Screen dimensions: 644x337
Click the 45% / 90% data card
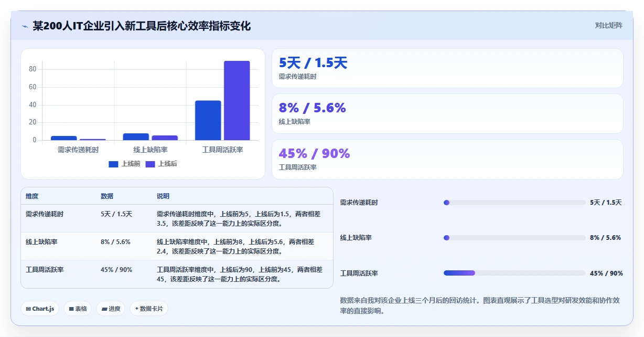447,160
